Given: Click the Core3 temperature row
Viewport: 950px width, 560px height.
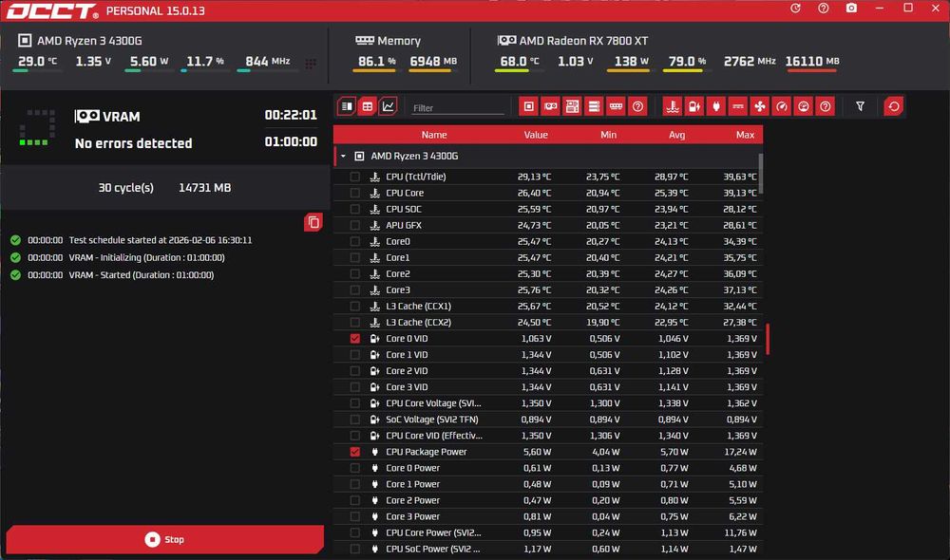Looking at the screenshot, I should 548,290.
